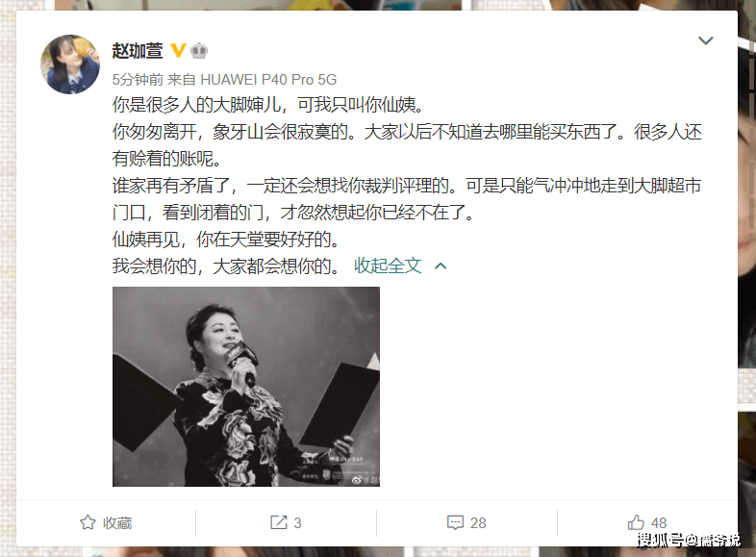
Task: Click the repost count 3
Action: [x=297, y=522]
